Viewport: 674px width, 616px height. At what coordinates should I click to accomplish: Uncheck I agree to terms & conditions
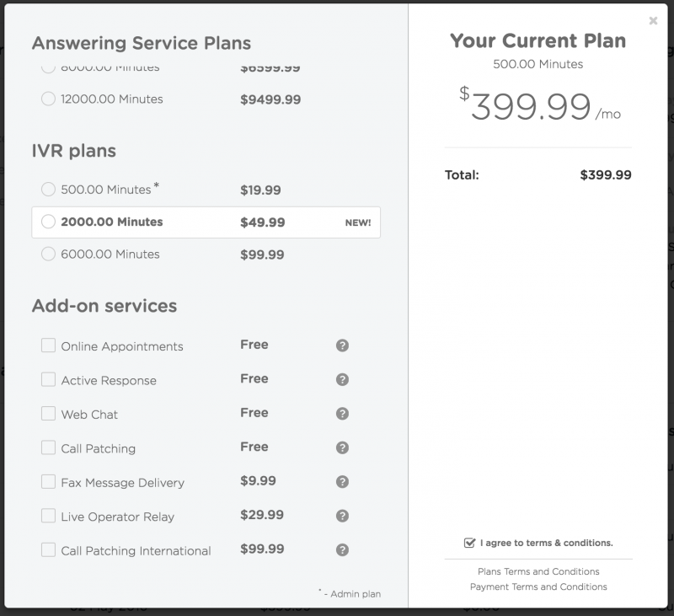(x=469, y=543)
